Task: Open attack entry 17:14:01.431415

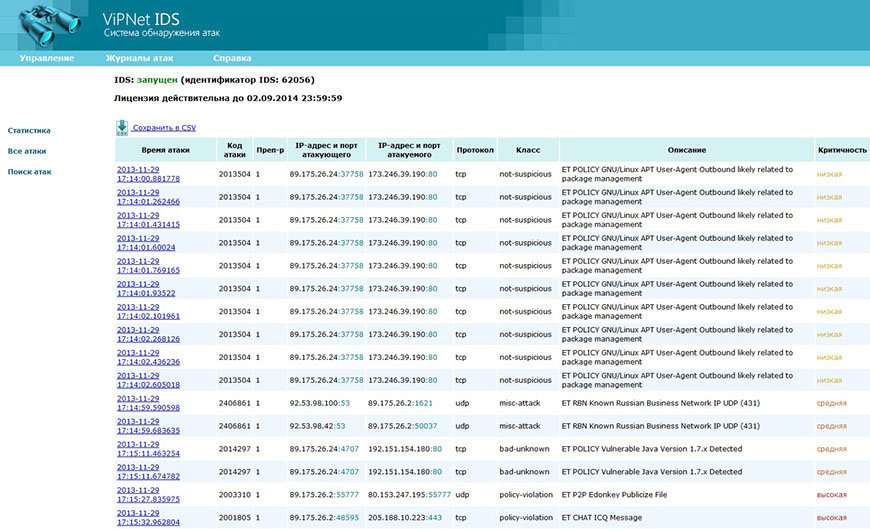Action: (148, 220)
